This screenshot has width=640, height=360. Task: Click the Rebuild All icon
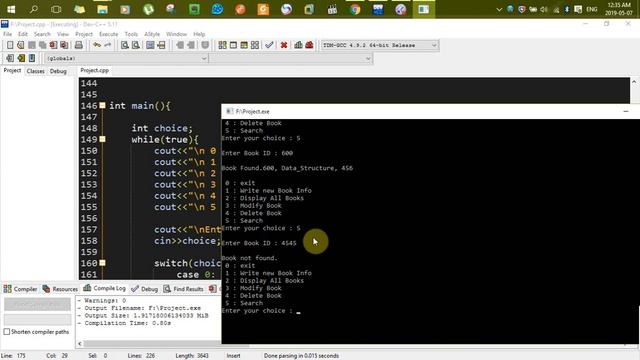point(255,45)
